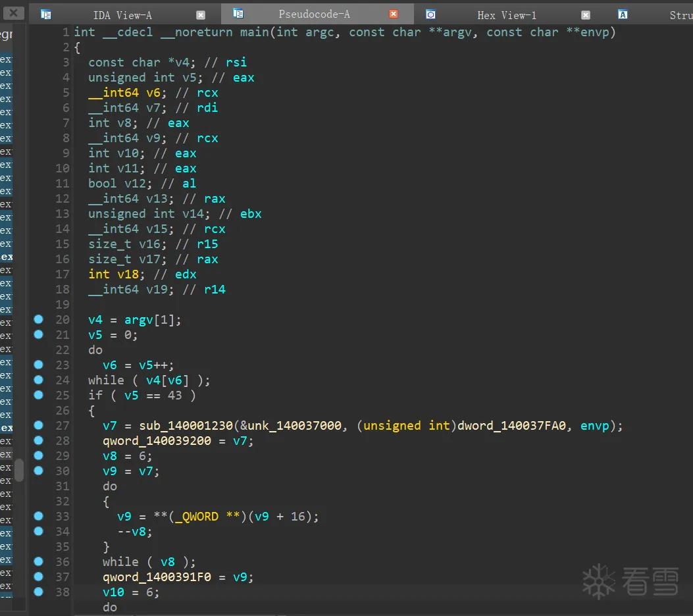Toggle breakpoint dot on line 28
This screenshot has height=616, width=693.
pos(38,440)
